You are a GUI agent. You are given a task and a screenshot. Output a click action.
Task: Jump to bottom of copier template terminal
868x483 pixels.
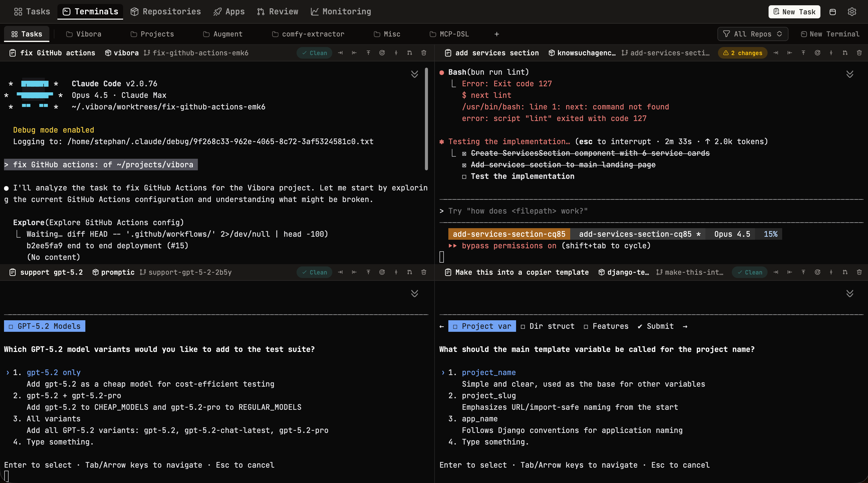click(850, 293)
